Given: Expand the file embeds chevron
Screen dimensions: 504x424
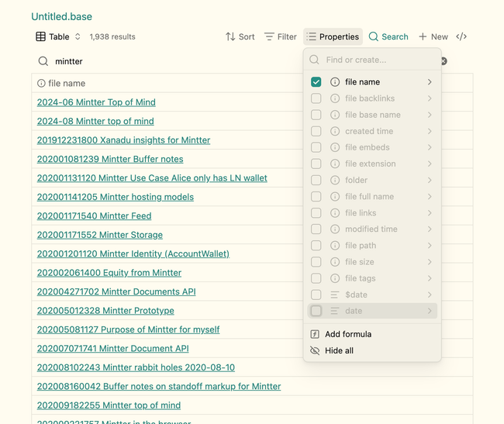Looking at the screenshot, I should point(430,147).
